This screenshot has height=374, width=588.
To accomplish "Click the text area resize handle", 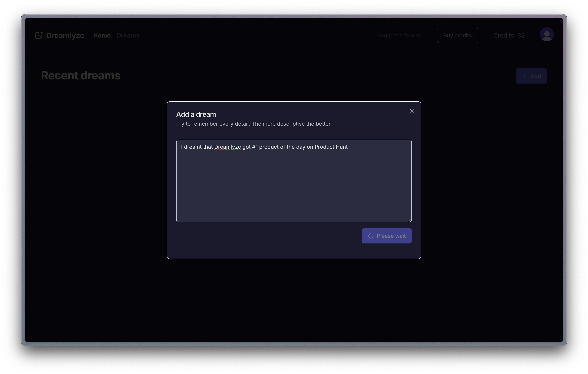I will pos(410,220).
